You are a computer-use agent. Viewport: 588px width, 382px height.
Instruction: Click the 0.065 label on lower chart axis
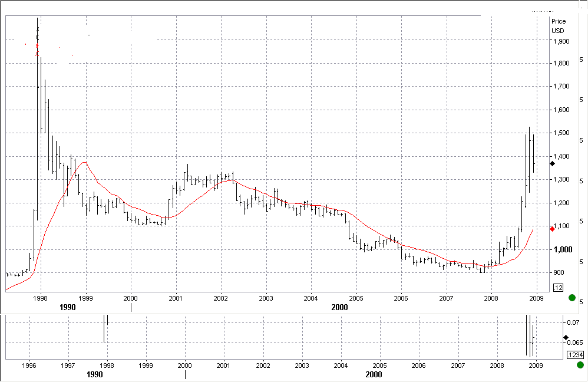pos(575,343)
